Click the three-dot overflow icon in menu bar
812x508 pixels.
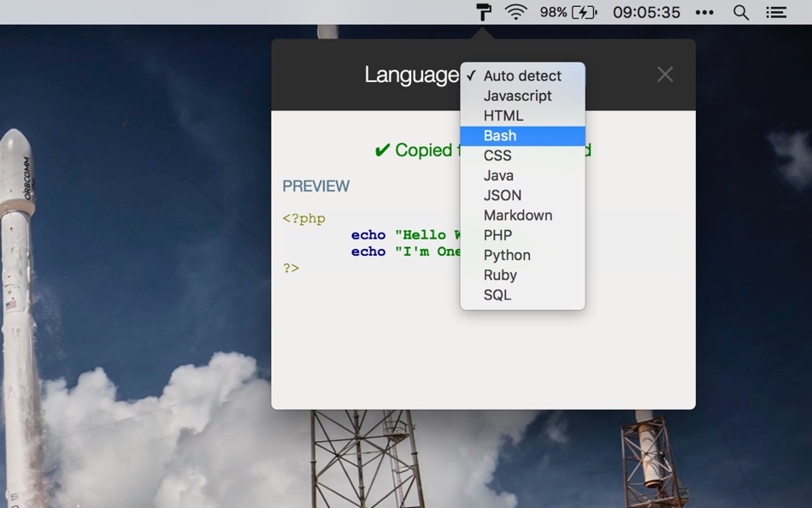pyautogui.click(x=704, y=13)
